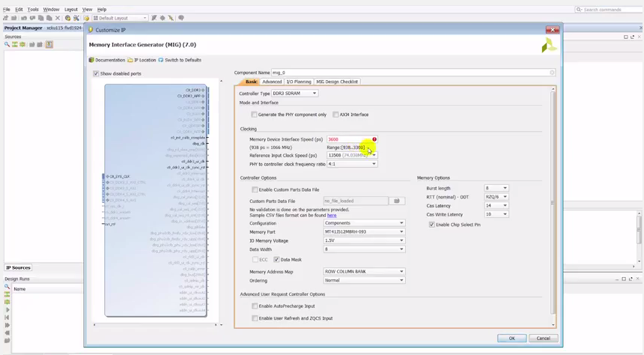Toggle Show disabled ports checkbox
This screenshot has height=355, width=644.
point(96,73)
